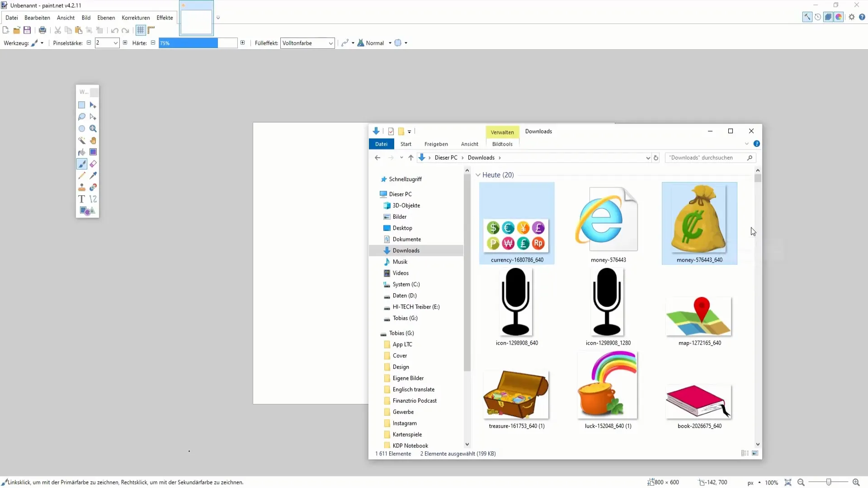
Task: Click the Bildtools tab
Action: (504, 144)
